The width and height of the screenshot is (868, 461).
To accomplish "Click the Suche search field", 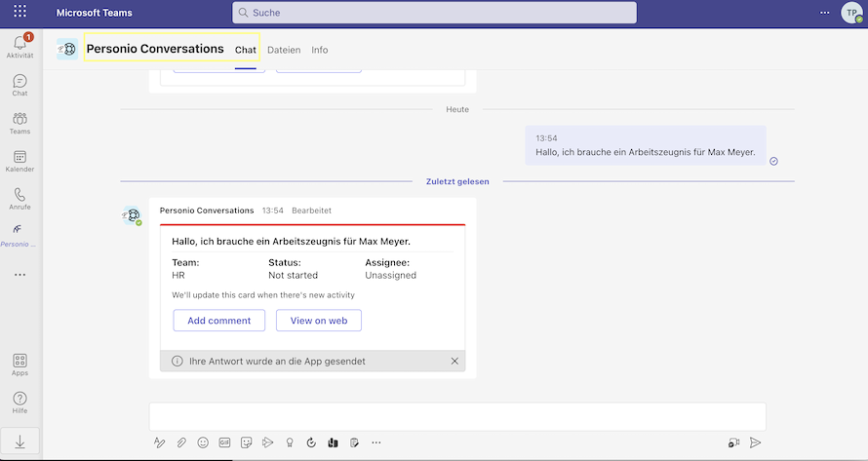I will pyautogui.click(x=434, y=13).
